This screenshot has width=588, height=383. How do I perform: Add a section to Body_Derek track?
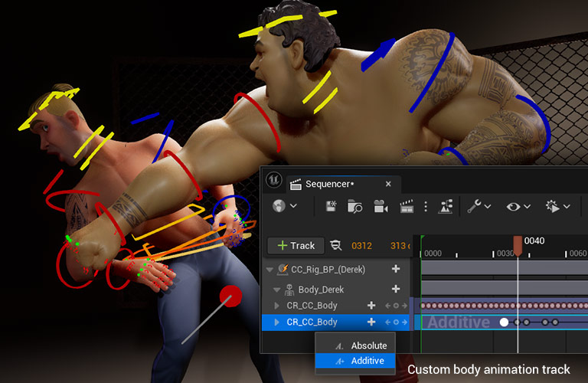pos(396,289)
